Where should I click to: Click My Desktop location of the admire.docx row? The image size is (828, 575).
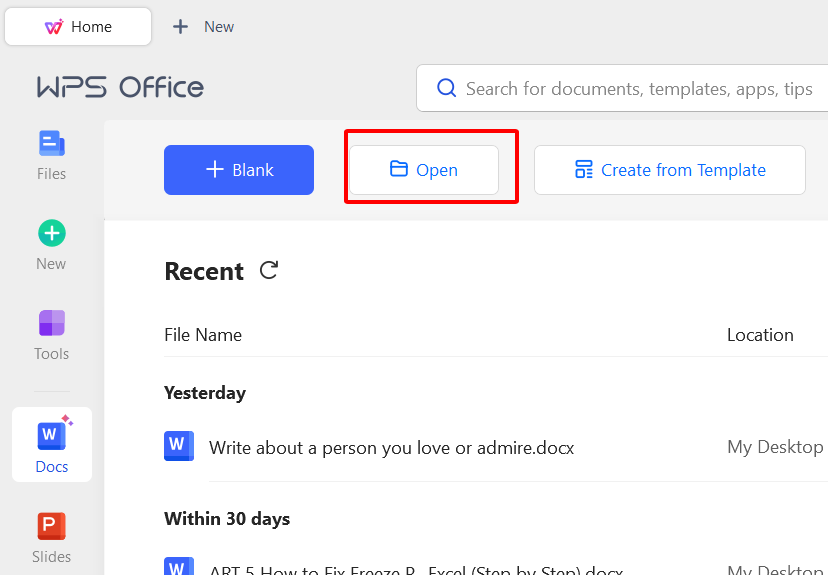tap(775, 447)
